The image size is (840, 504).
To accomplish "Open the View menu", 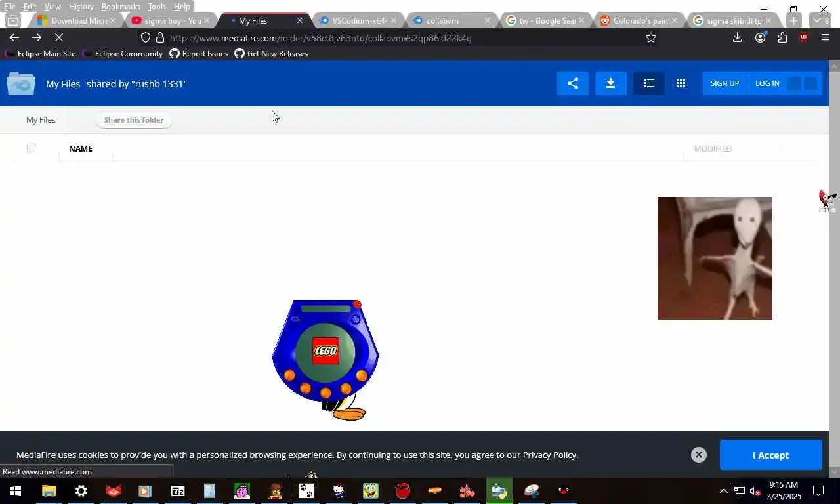I will click(x=52, y=7).
